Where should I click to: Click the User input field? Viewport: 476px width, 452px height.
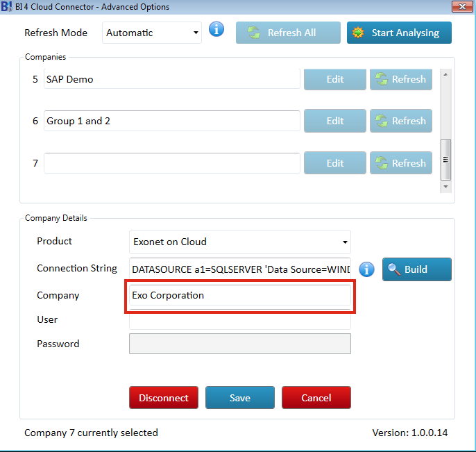pos(240,319)
